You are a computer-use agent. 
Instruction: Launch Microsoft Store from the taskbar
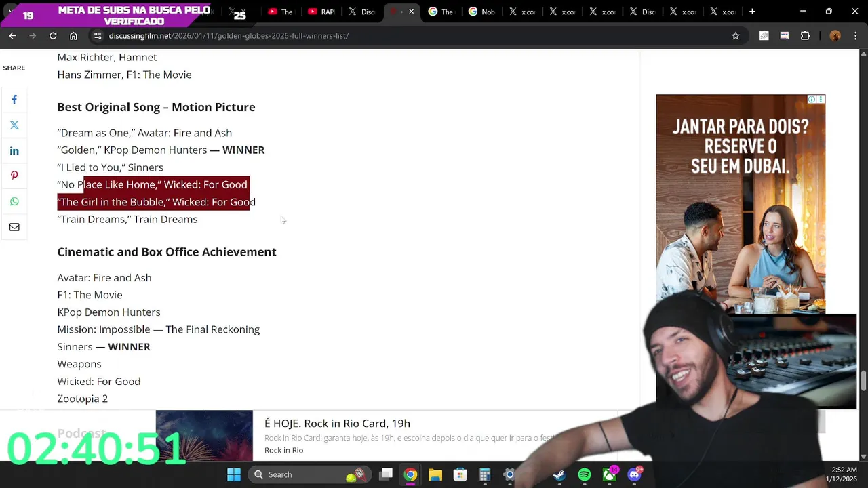point(460,474)
